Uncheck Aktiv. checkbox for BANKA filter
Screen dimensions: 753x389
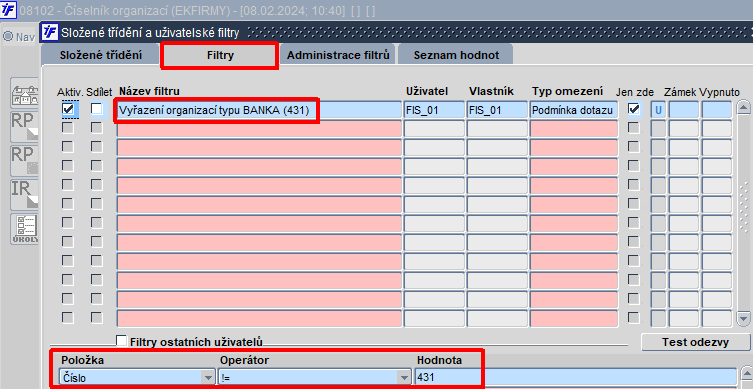pyautogui.click(x=68, y=109)
